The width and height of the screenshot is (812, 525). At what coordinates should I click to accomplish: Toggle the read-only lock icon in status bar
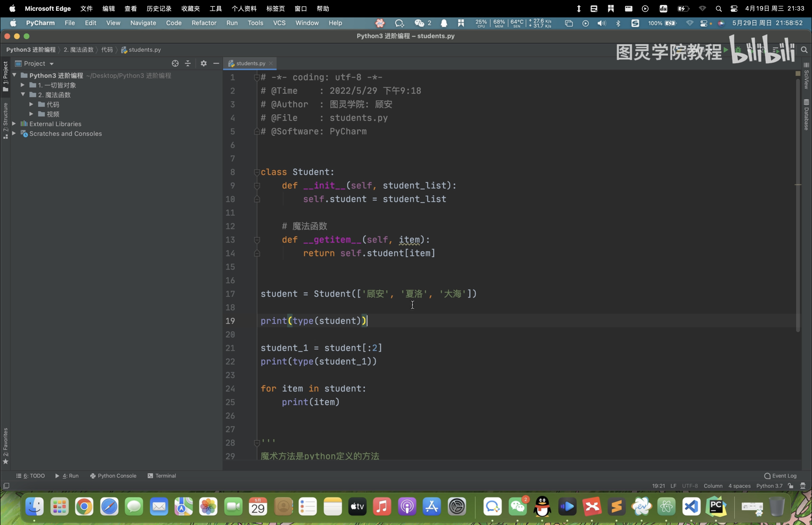[x=791, y=486]
